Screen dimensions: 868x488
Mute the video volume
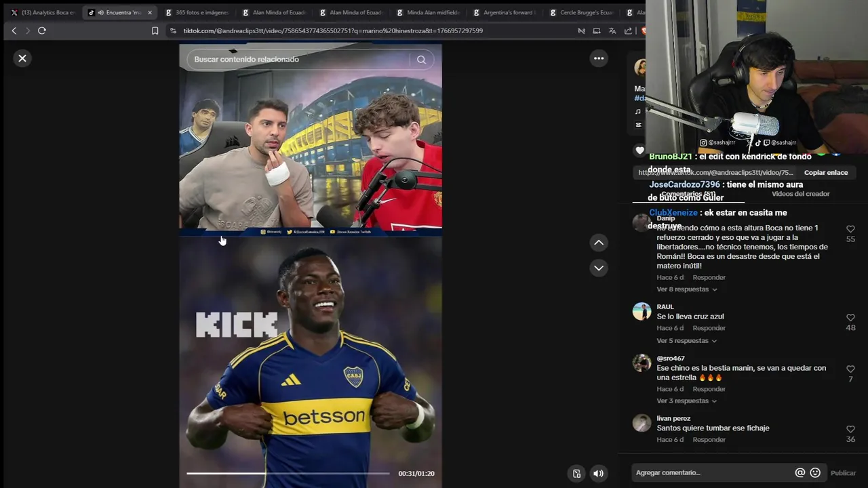coord(598,474)
